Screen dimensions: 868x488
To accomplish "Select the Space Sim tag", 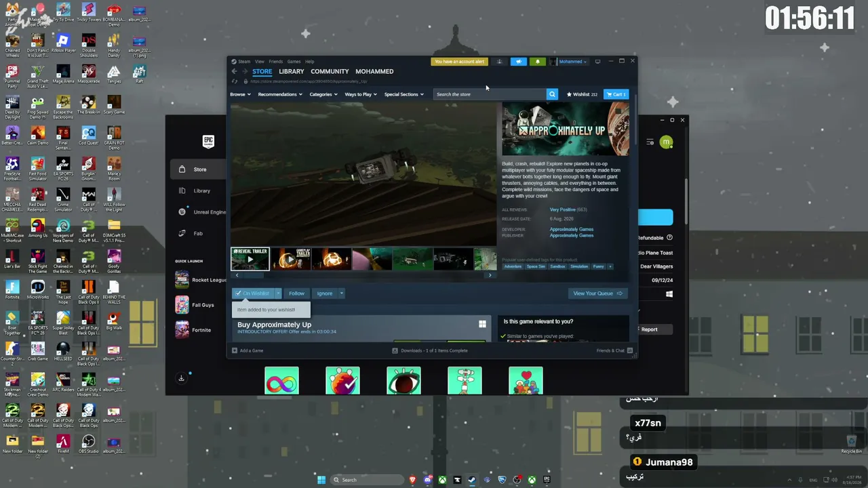I will (x=536, y=266).
